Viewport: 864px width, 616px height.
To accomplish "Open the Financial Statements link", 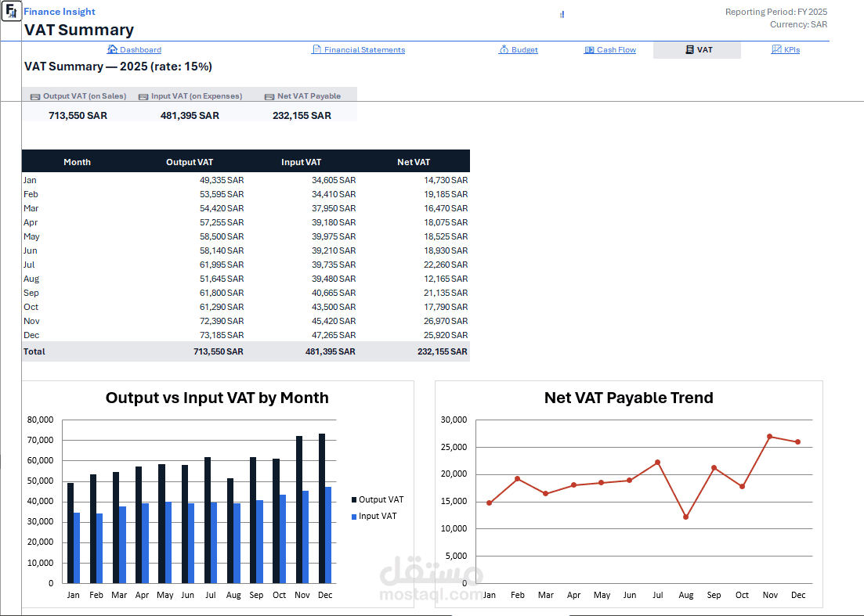I will [x=364, y=49].
